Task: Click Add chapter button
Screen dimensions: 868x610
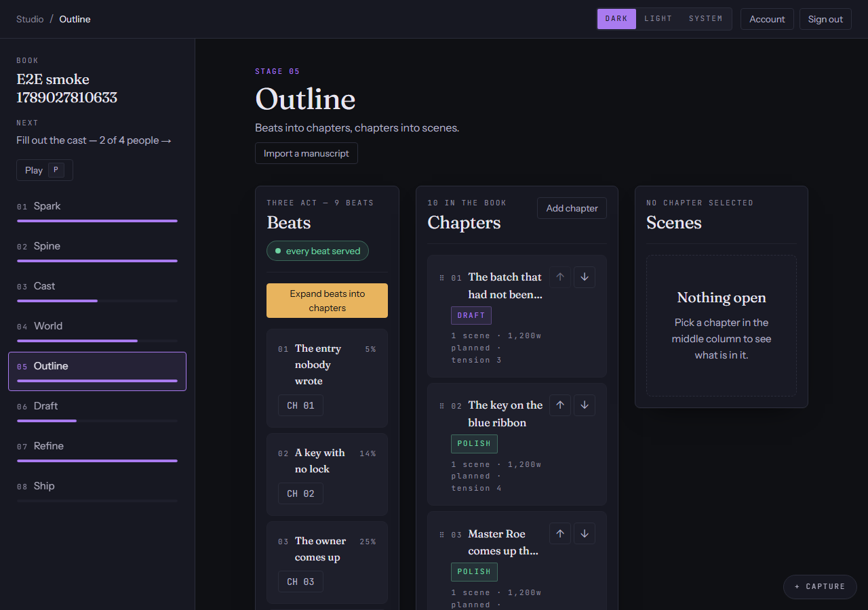Action: [x=572, y=208]
